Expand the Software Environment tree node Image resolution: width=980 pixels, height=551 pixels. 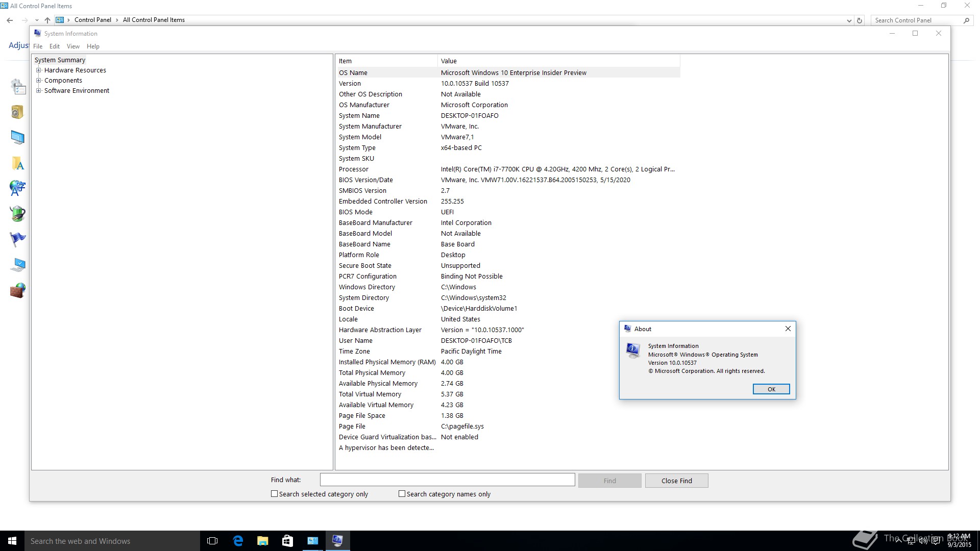38,91
